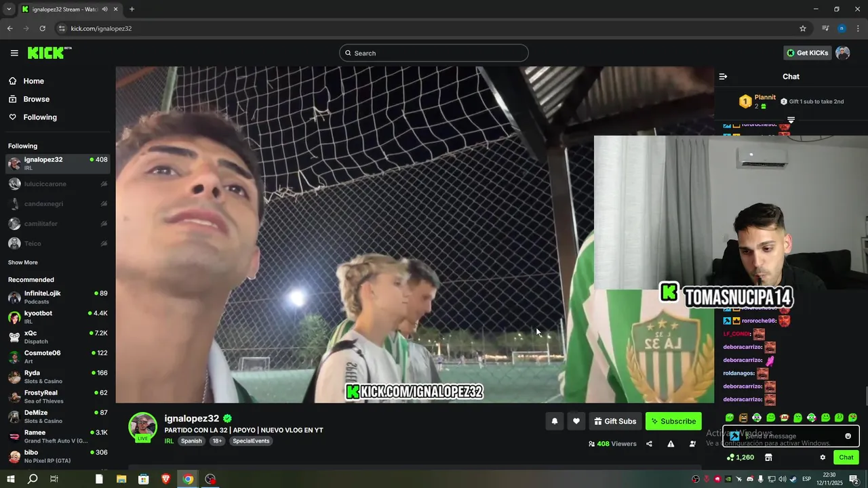Open DeMize recommended channel
Image resolution: width=868 pixels, height=488 pixels.
(x=58, y=416)
